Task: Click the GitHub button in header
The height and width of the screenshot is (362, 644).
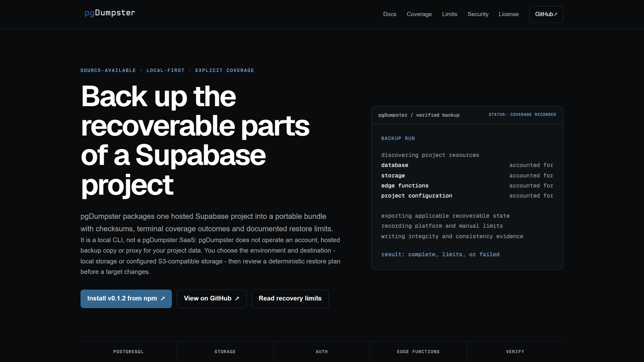Action: 546,14
